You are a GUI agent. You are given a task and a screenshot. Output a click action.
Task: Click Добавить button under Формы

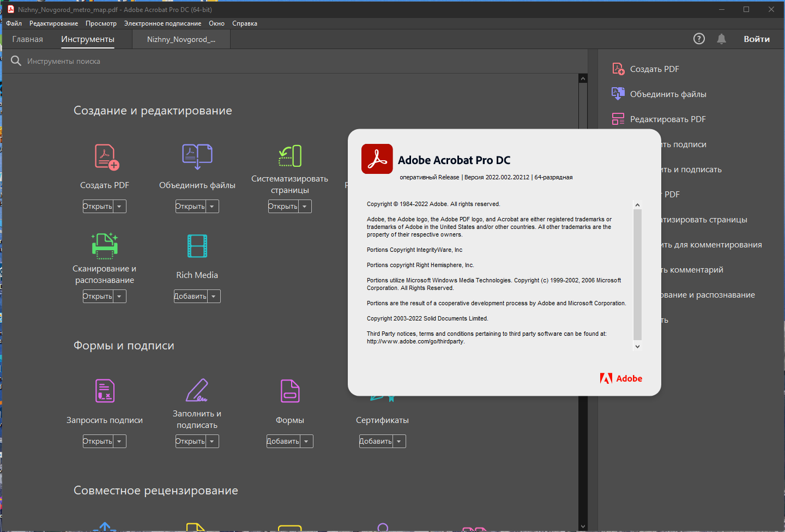(x=283, y=441)
